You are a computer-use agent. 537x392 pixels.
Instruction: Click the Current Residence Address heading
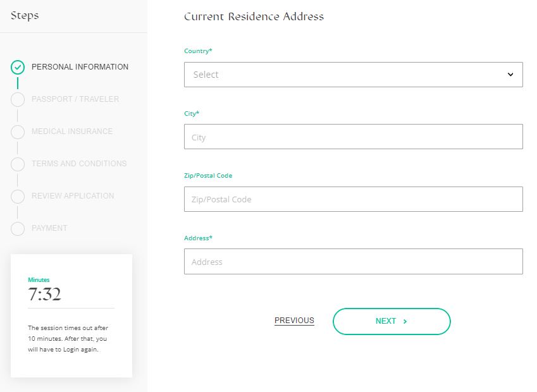pos(254,16)
